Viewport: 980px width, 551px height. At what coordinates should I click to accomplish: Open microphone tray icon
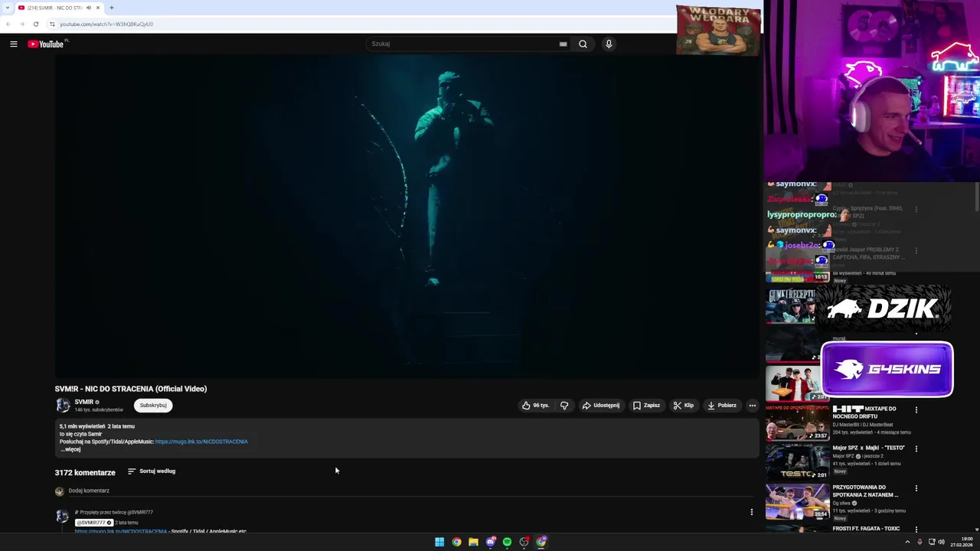pos(920,542)
